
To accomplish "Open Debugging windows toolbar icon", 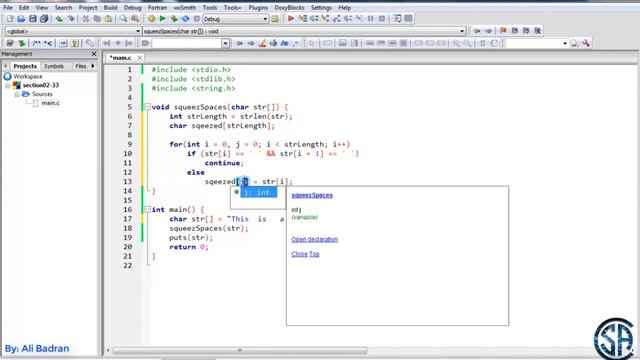I will coord(397,19).
